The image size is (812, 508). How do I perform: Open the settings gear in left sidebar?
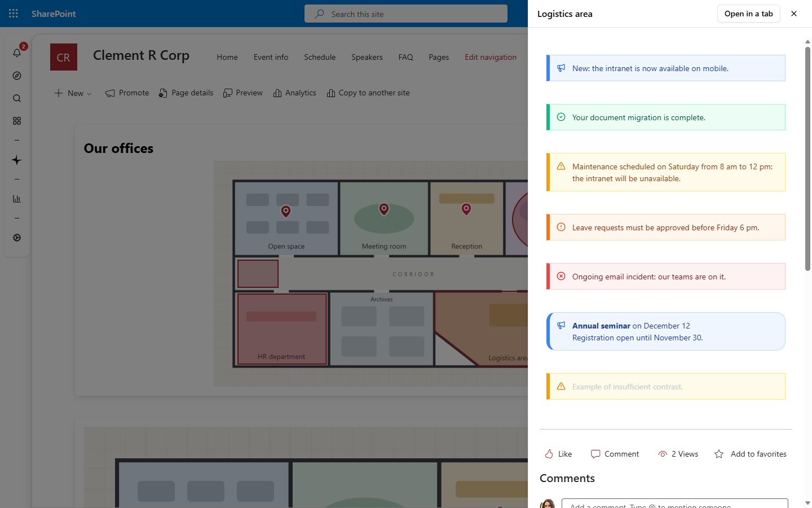point(17,238)
